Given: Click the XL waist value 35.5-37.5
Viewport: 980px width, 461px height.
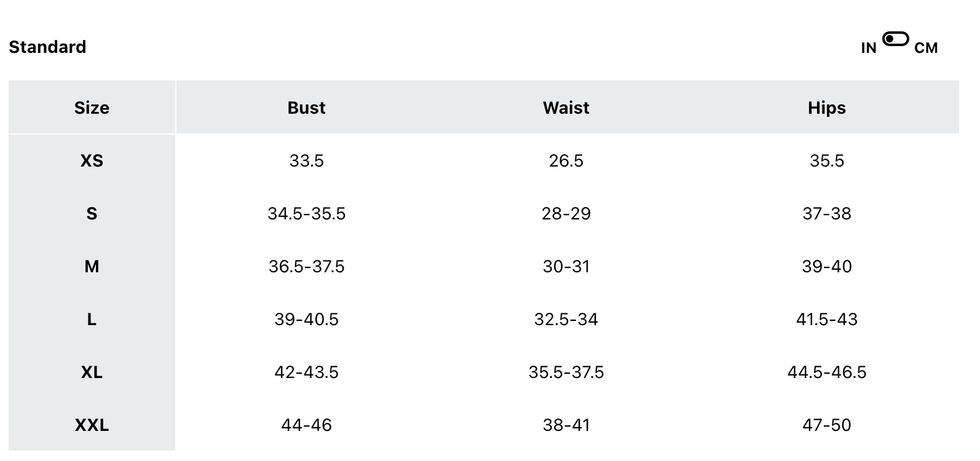Looking at the screenshot, I should point(566,372).
